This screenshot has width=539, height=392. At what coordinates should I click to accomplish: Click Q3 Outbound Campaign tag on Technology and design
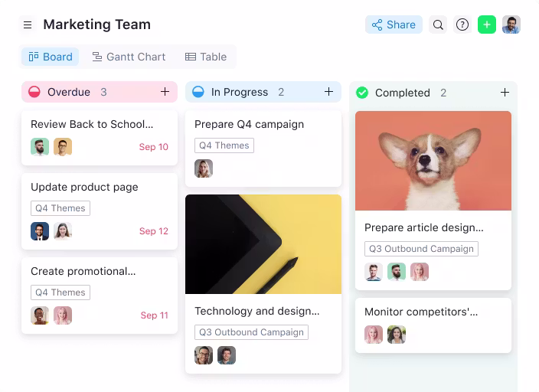click(x=251, y=332)
